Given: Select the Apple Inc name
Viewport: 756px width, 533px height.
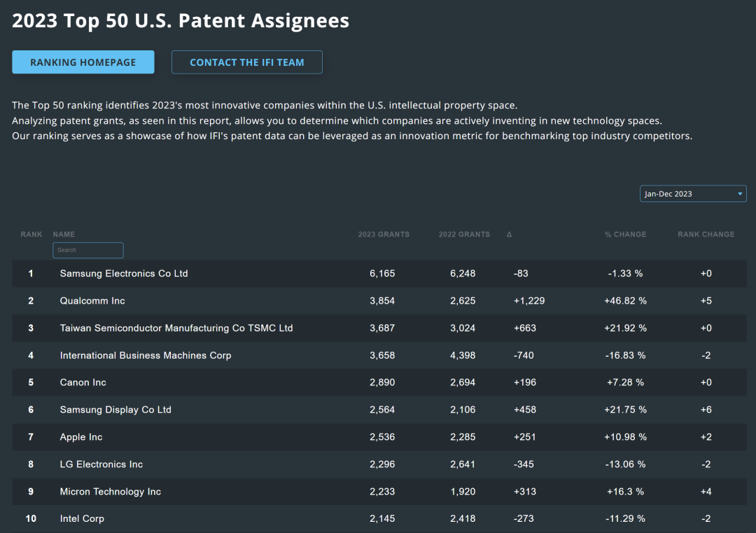Looking at the screenshot, I should point(81,437).
